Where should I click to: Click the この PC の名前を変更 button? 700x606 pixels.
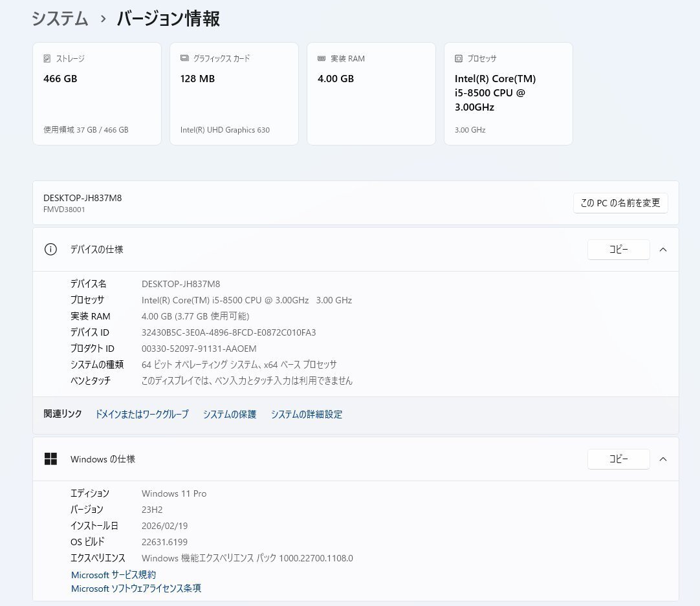[x=620, y=202]
